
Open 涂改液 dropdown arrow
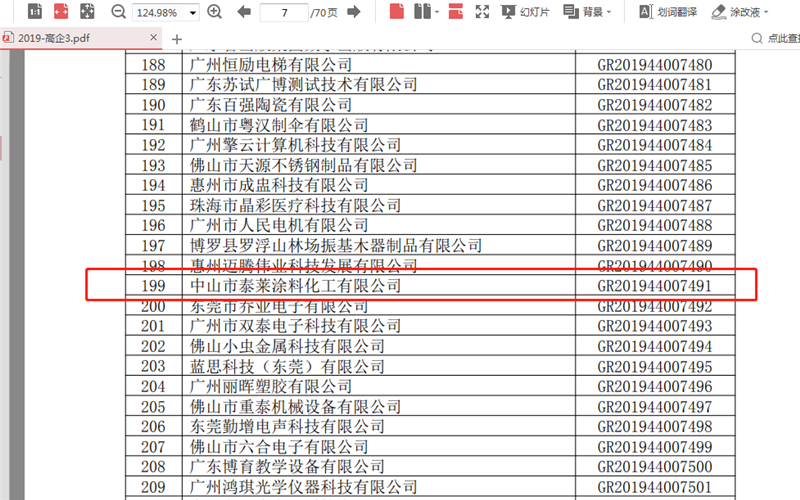[766, 12]
